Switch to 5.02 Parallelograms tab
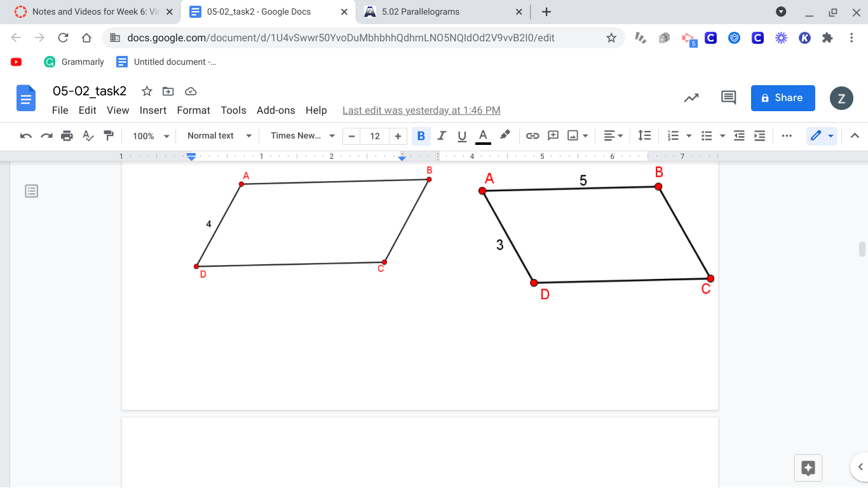 pyautogui.click(x=445, y=12)
